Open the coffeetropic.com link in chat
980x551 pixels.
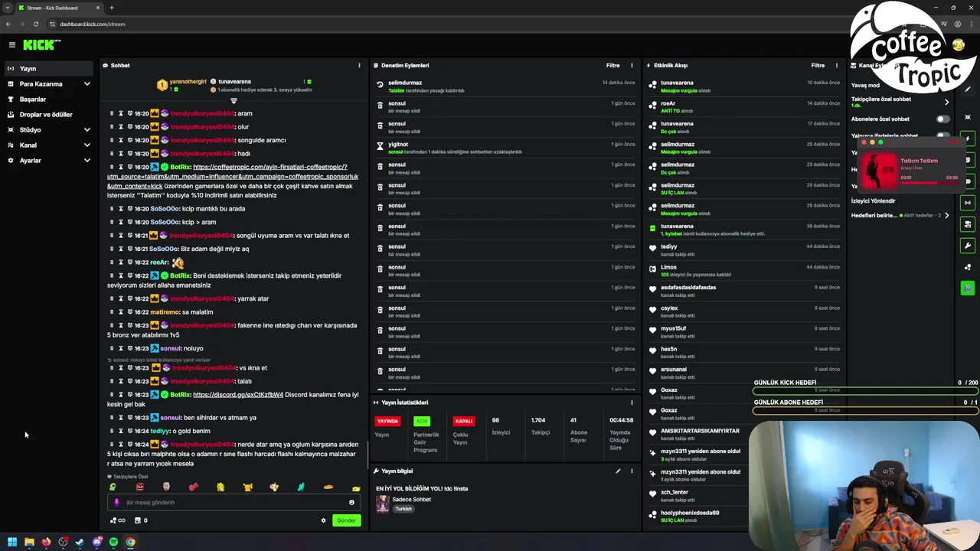point(232,176)
